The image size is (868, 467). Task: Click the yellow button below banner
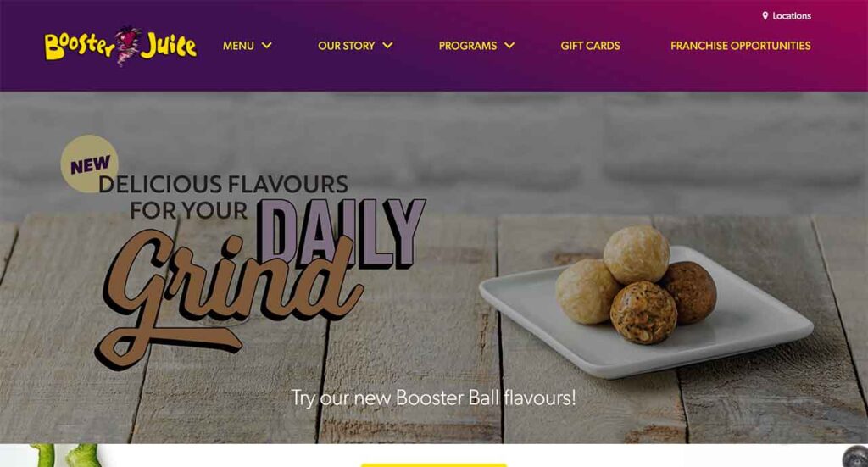click(433, 464)
